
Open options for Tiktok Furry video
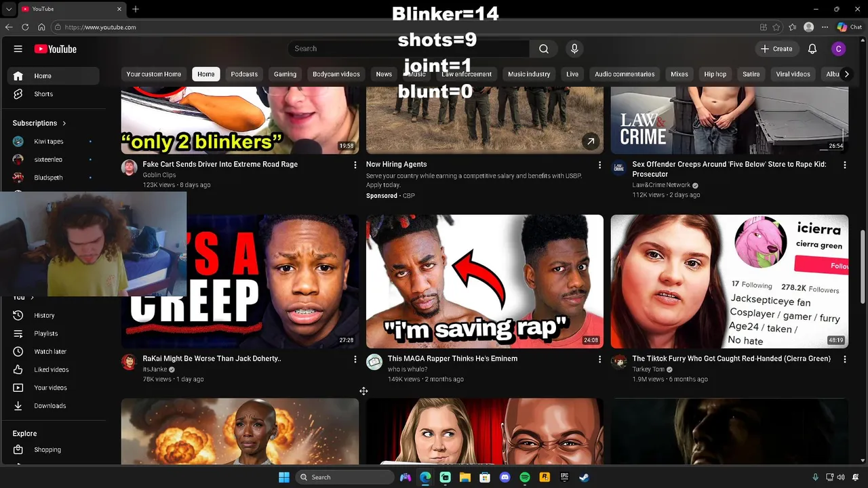click(844, 359)
